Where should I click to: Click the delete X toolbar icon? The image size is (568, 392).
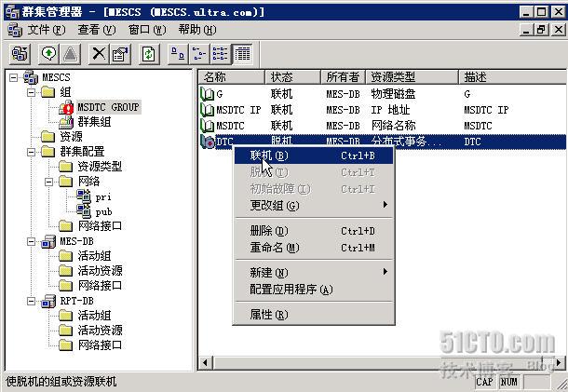click(x=99, y=54)
